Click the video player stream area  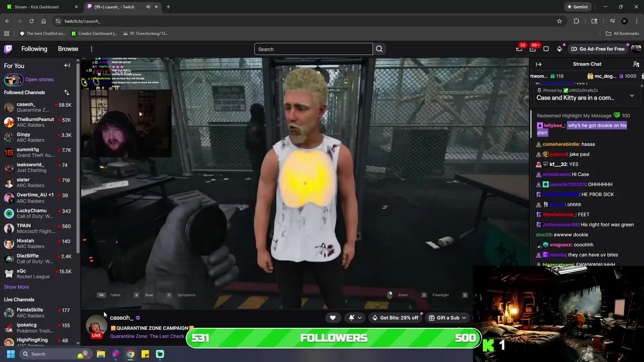[x=304, y=184]
